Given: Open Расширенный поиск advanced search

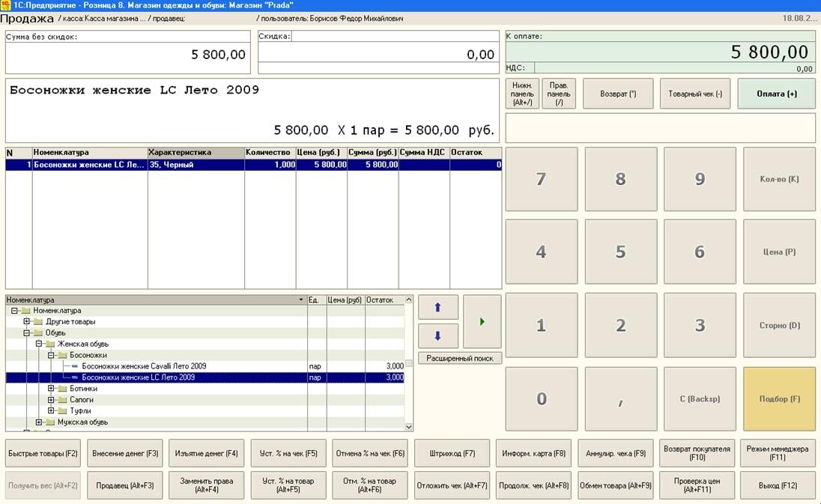Looking at the screenshot, I should [459, 359].
